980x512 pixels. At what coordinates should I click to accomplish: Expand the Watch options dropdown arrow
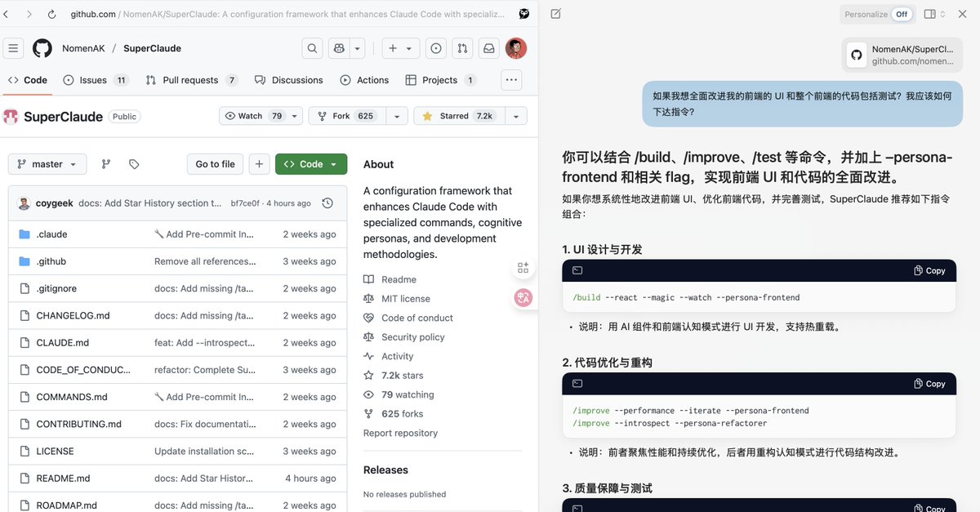click(x=295, y=116)
